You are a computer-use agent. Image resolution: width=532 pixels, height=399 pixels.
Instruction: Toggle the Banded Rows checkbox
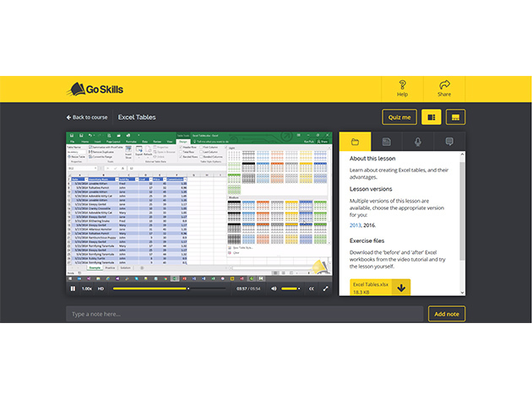[181, 157]
